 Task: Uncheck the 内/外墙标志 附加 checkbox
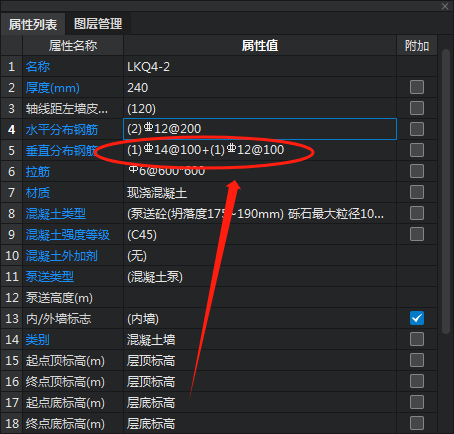(417, 318)
